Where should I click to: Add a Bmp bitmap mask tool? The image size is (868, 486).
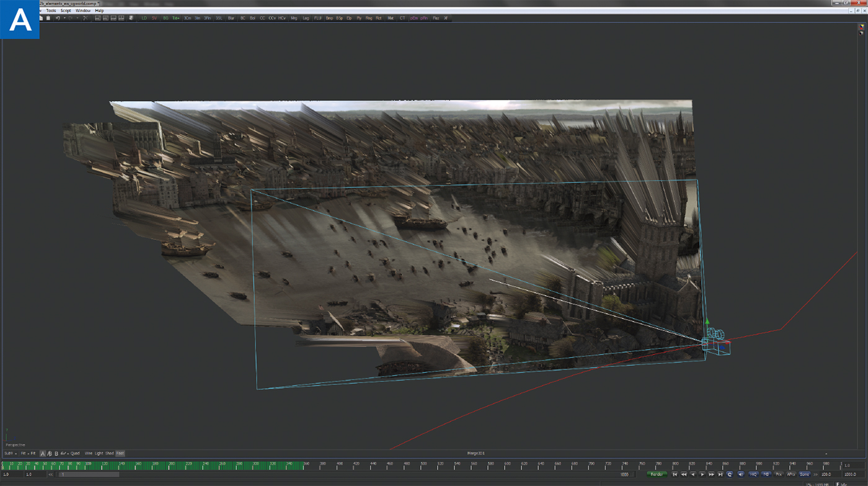(x=329, y=18)
